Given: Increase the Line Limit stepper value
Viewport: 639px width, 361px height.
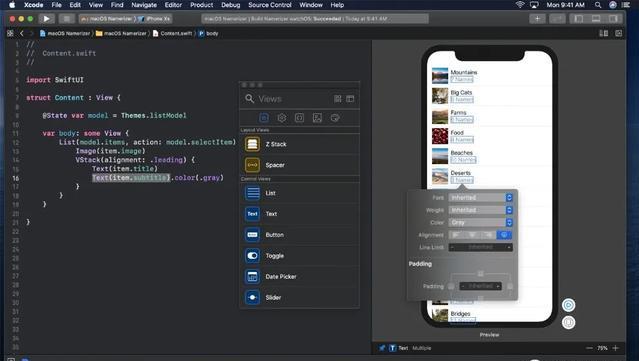Looking at the screenshot, I should (509, 247).
